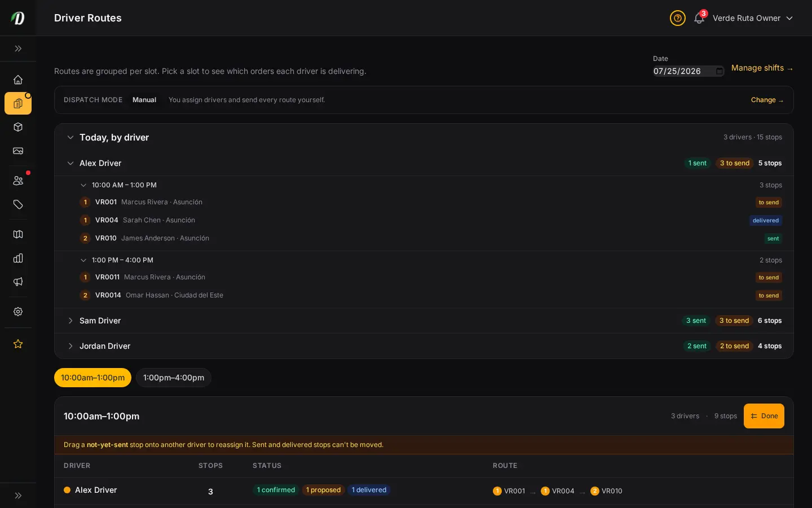The height and width of the screenshot is (508, 812).
Task: Click the '3 drivers · 15 stops' summary
Action: coord(753,137)
